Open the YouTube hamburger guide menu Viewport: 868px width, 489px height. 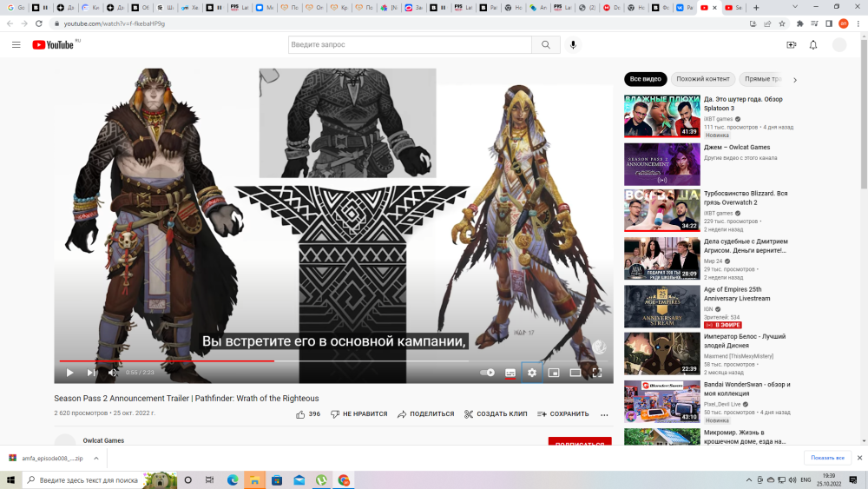point(16,44)
